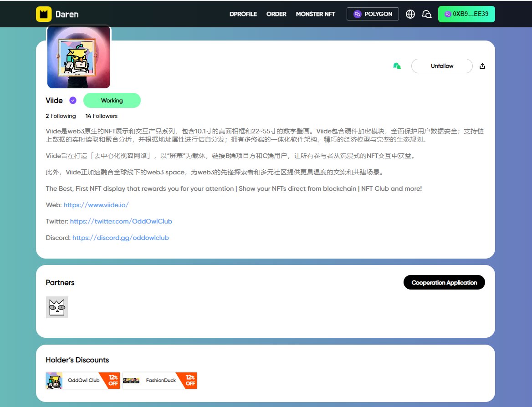Image resolution: width=532 pixels, height=407 pixels.
Task: Open the 14 Followers list
Action: coord(102,116)
